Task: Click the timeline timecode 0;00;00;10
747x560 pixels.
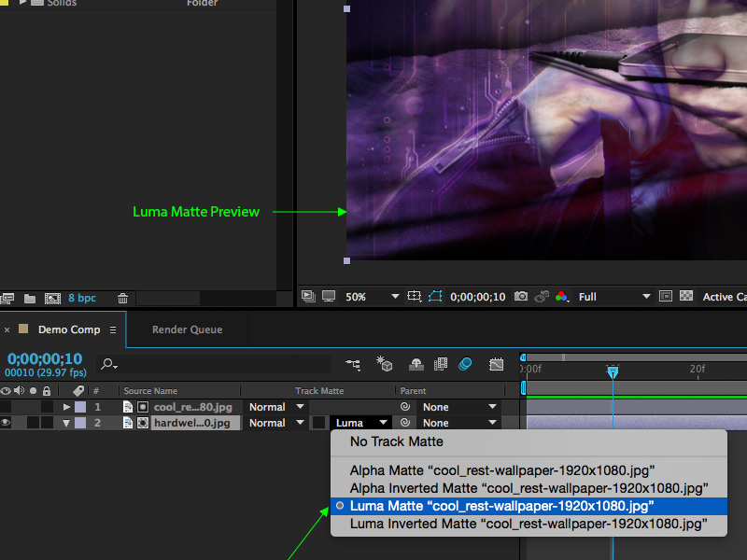Action: [x=45, y=358]
